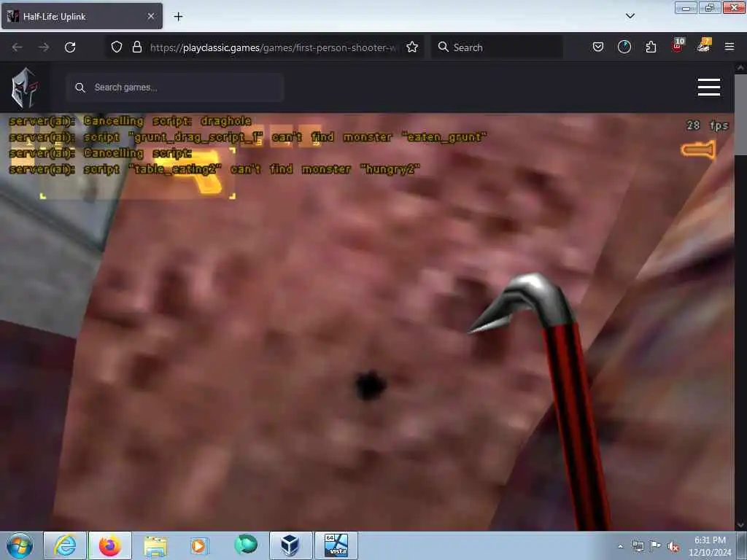
Task: Click the 28 fps counter text
Action: click(x=708, y=125)
